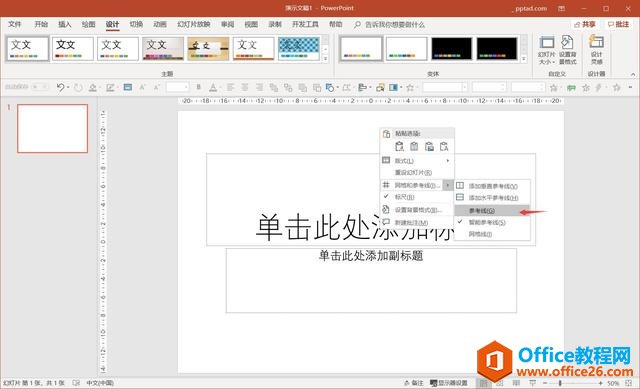Image resolution: width=640 pixels, height=389 pixels.
Task: Click the Slide Size icon in the ribbon
Action: pyautogui.click(x=546, y=43)
